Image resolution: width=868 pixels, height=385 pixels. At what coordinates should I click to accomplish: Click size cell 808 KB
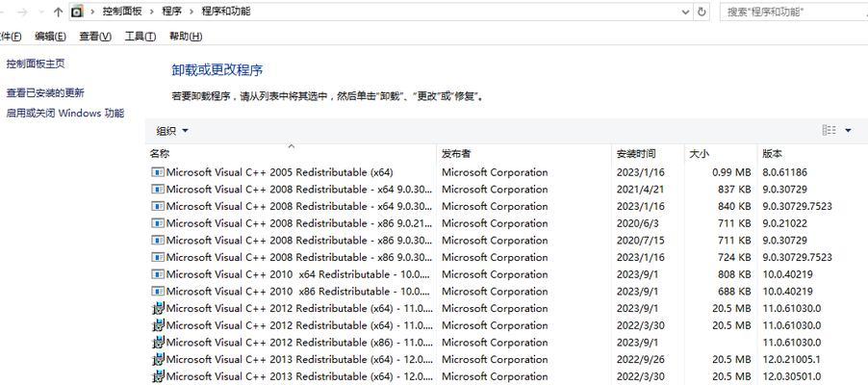click(x=734, y=274)
